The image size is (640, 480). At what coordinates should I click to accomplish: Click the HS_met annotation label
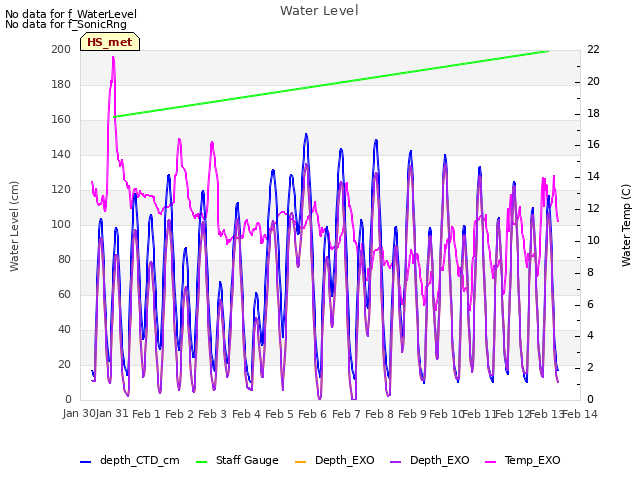click(110, 42)
